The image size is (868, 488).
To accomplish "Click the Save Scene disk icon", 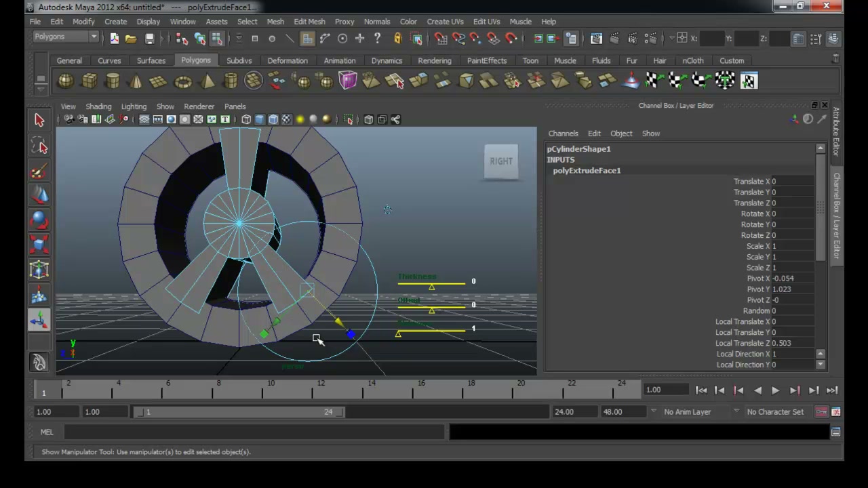I will [149, 39].
